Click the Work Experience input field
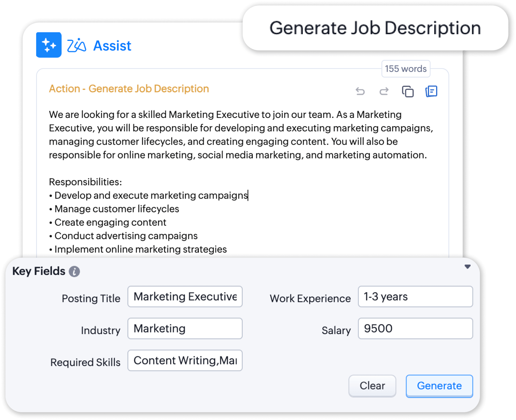516x420 pixels. pos(415,297)
